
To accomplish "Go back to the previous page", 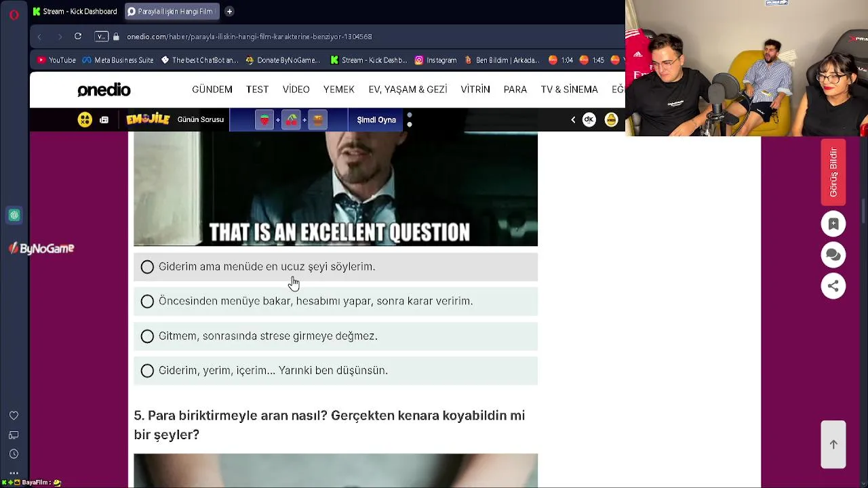I will pos(39,37).
